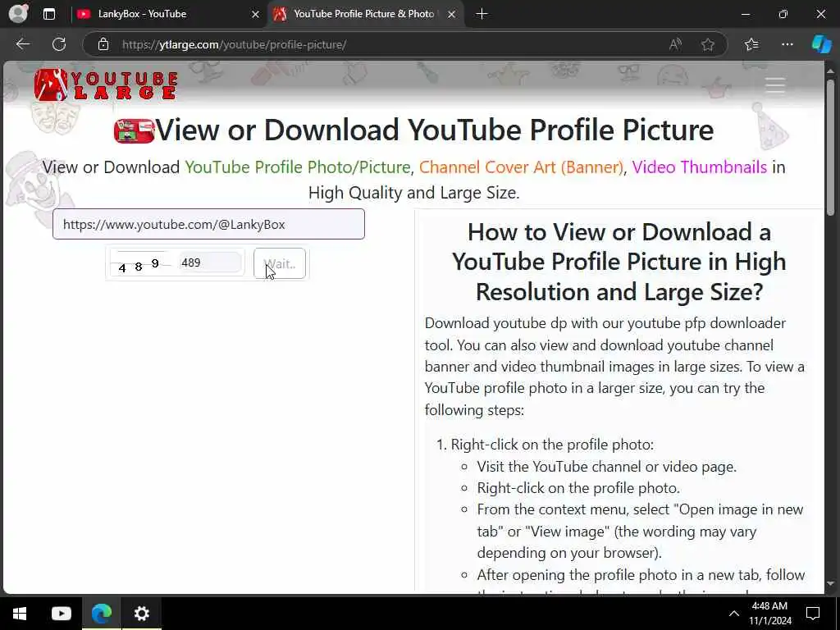Open the tab actions menu icon
Viewport: 840px width, 630px height.
click(x=48, y=14)
